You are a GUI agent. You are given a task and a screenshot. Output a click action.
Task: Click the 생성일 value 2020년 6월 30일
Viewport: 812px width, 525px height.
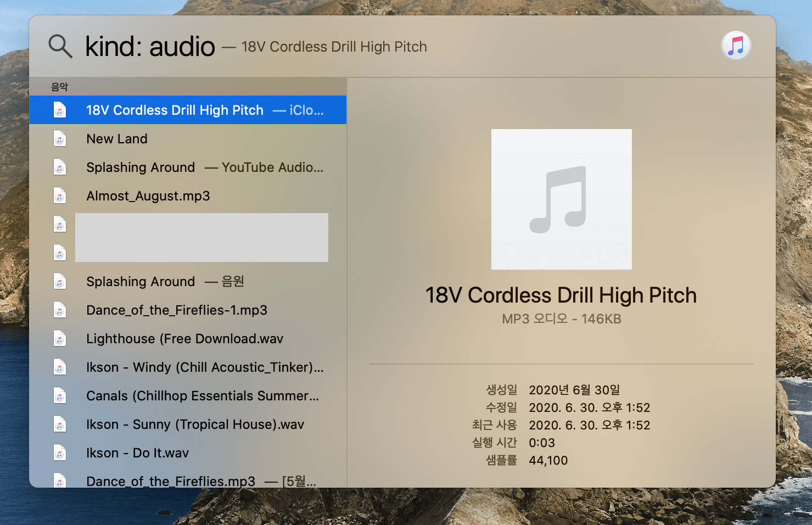pyautogui.click(x=574, y=390)
